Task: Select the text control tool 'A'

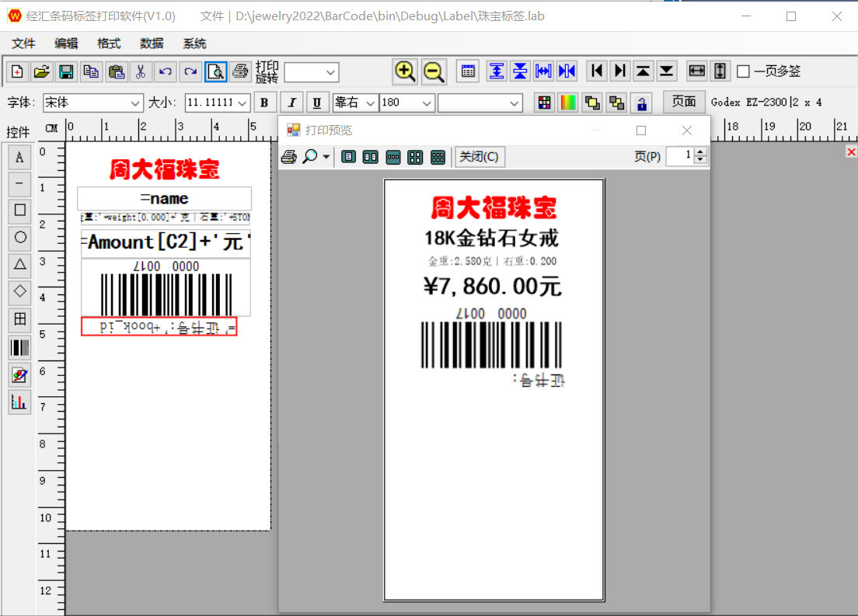Action: coord(19,158)
